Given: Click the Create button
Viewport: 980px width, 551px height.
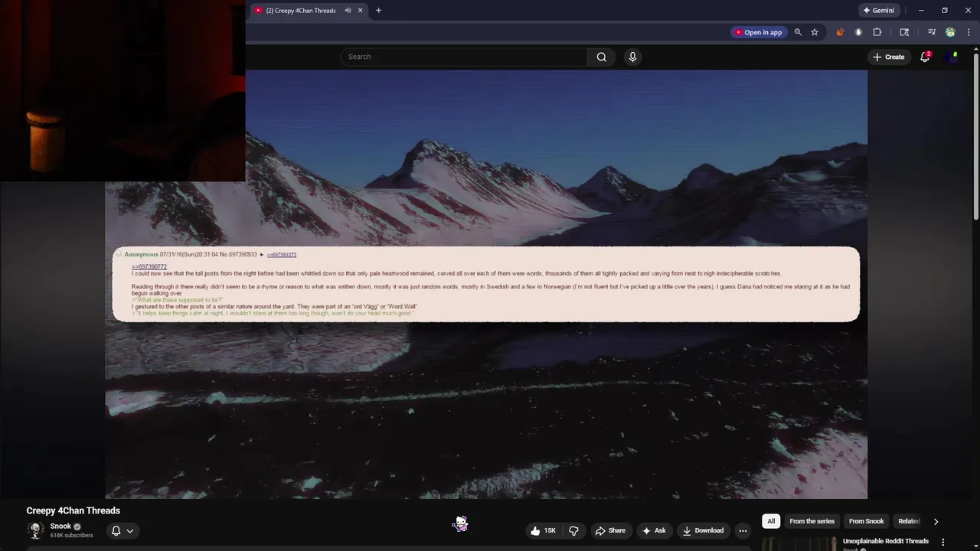Looking at the screenshot, I should 889,57.
